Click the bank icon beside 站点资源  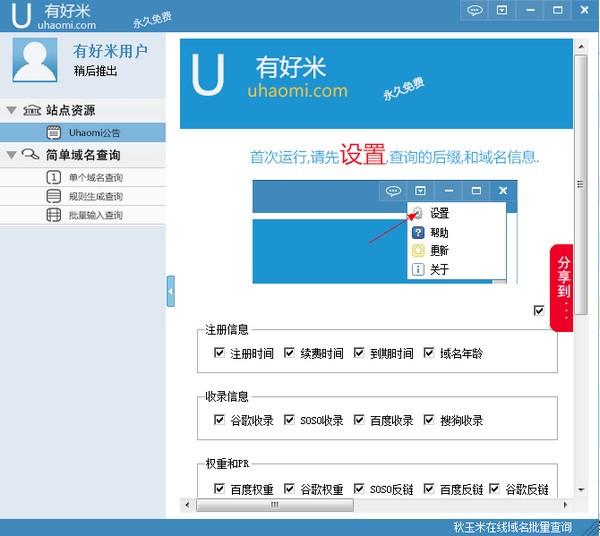(x=32, y=111)
